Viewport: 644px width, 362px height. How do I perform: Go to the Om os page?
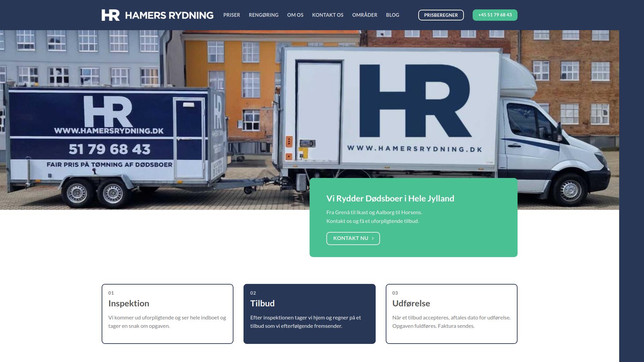(x=295, y=15)
